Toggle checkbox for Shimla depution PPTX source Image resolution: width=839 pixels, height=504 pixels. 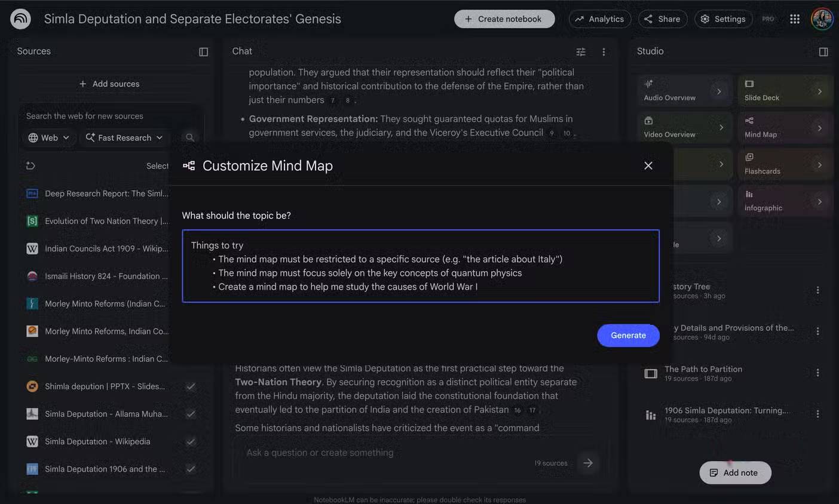click(x=191, y=386)
